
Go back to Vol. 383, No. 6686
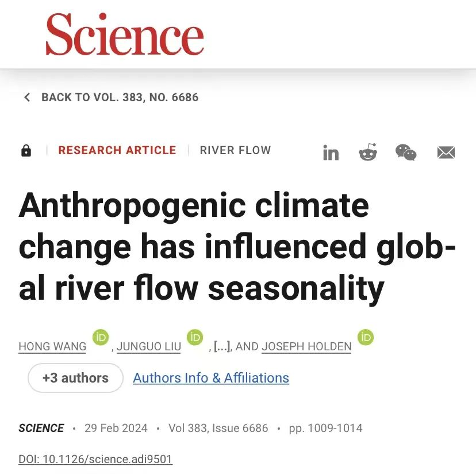(x=120, y=97)
